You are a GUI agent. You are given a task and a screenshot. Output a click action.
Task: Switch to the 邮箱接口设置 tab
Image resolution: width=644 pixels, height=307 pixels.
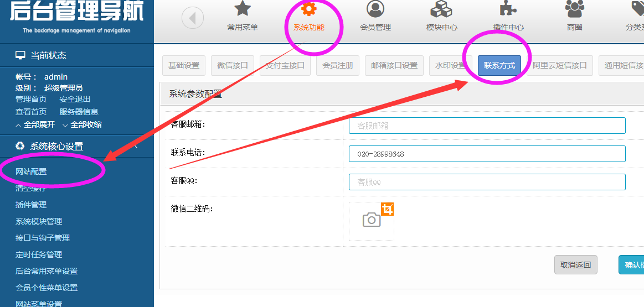tap(394, 66)
